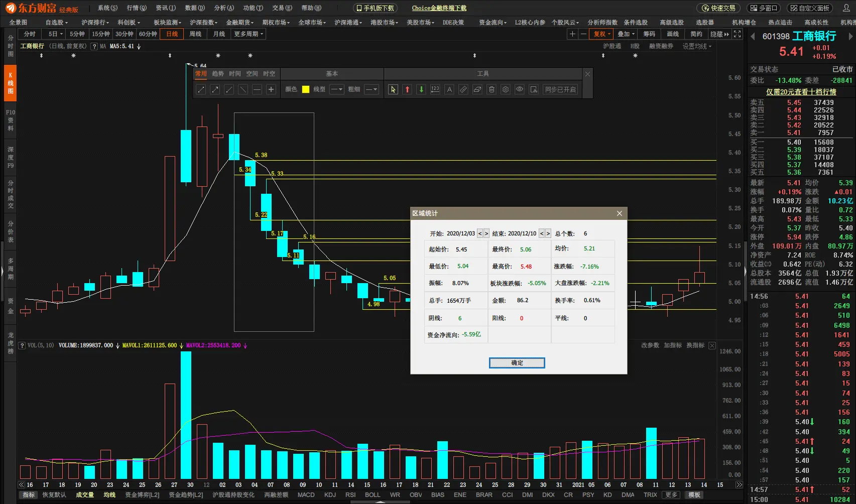Select the 周线 weekly period tab

click(x=195, y=34)
